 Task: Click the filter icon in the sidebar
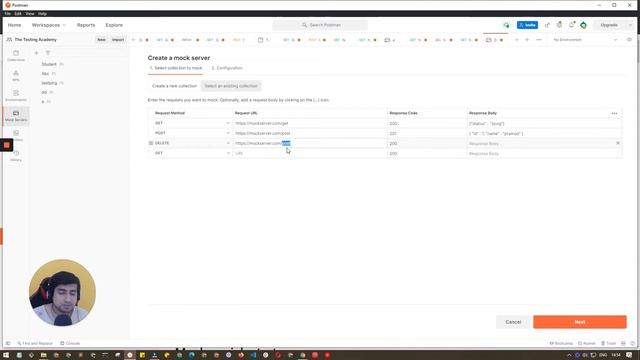point(48,53)
